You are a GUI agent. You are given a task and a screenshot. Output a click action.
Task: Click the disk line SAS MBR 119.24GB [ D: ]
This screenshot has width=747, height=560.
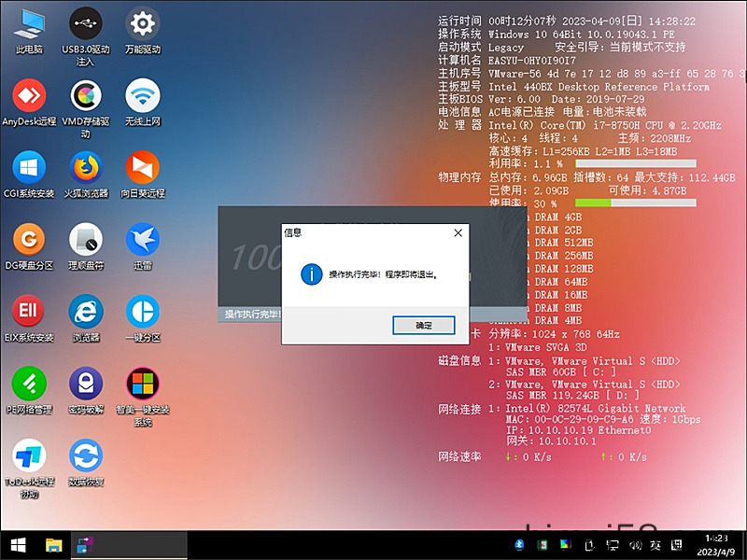[572, 395]
